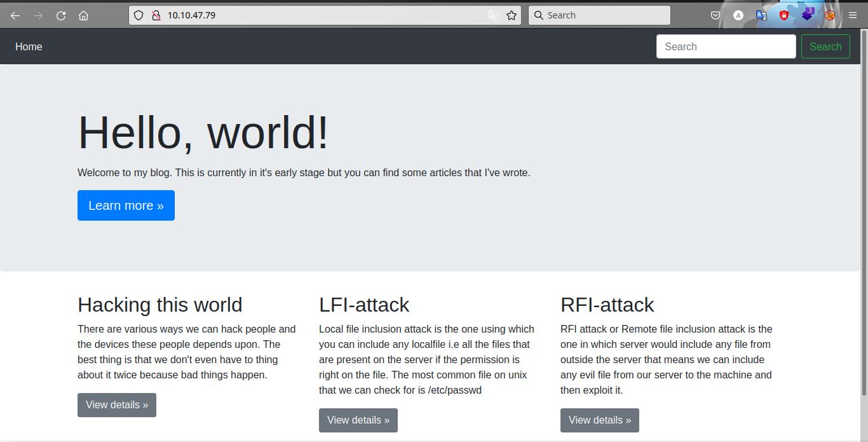
Task: Open the browser home page icon
Action: click(83, 15)
